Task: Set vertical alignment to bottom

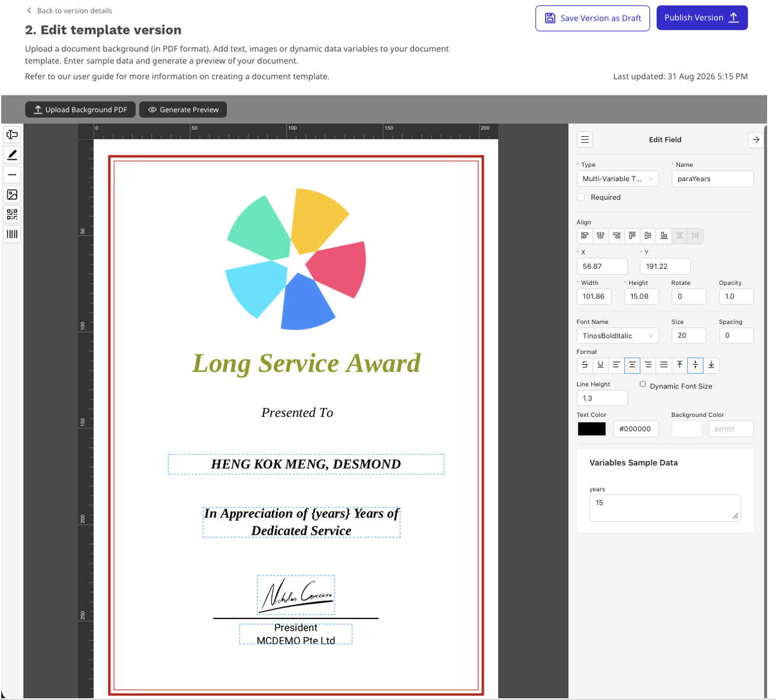Action: [x=711, y=365]
